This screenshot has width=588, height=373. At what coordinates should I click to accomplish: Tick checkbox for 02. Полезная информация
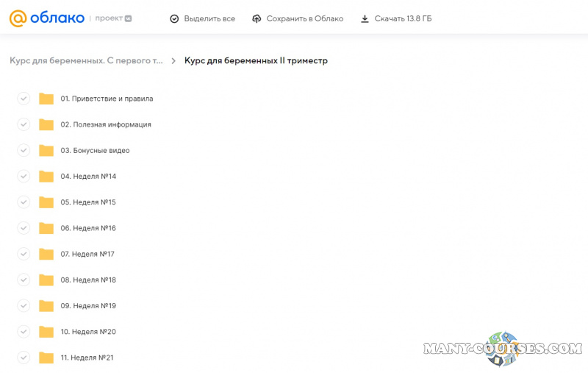(24, 124)
